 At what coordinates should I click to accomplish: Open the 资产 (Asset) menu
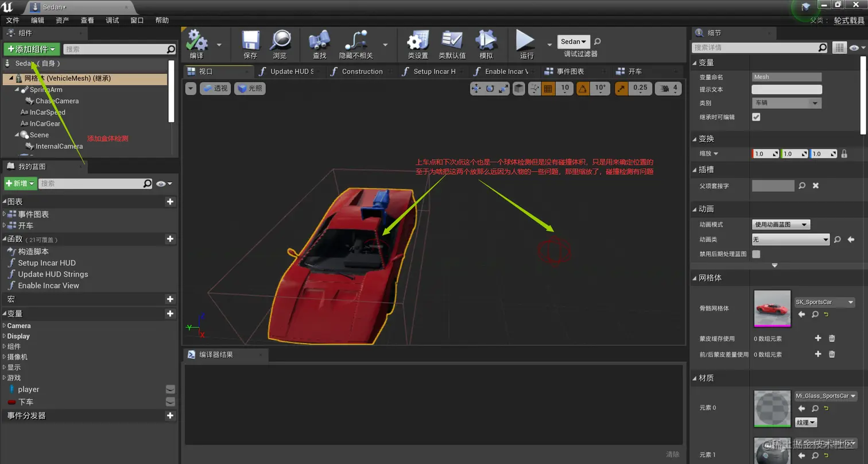63,20
